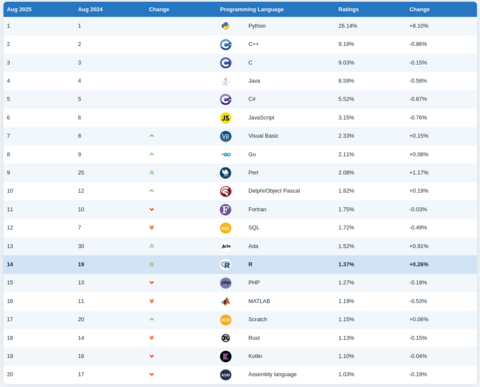Click the Delphi/Object Pascal language name
The width and height of the screenshot is (480, 387).
tap(274, 191)
